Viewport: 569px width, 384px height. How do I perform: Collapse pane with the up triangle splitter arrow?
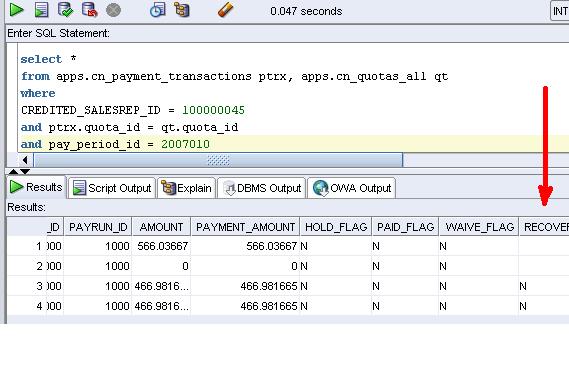click(x=13, y=171)
